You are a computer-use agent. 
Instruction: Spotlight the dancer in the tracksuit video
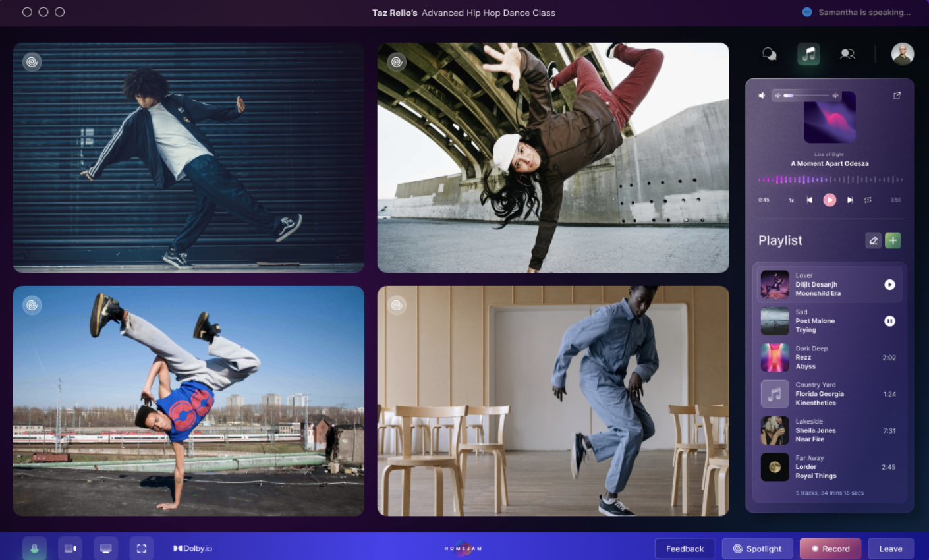(32, 62)
